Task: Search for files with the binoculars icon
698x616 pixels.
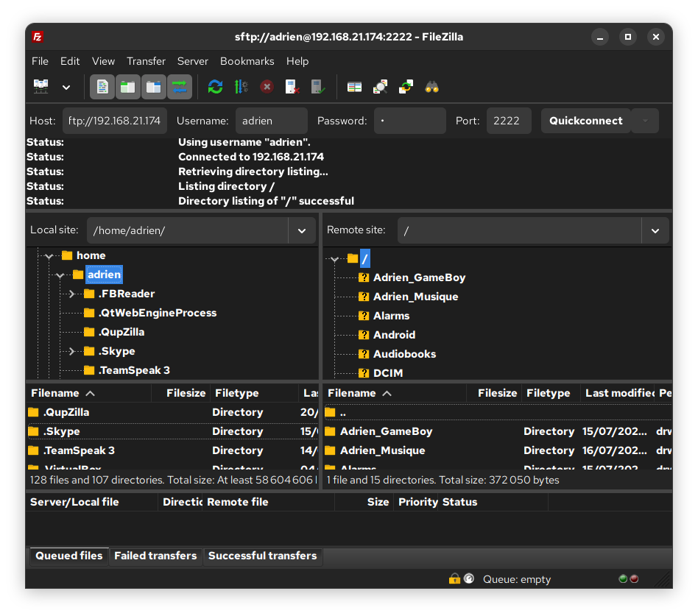Action: (431, 87)
